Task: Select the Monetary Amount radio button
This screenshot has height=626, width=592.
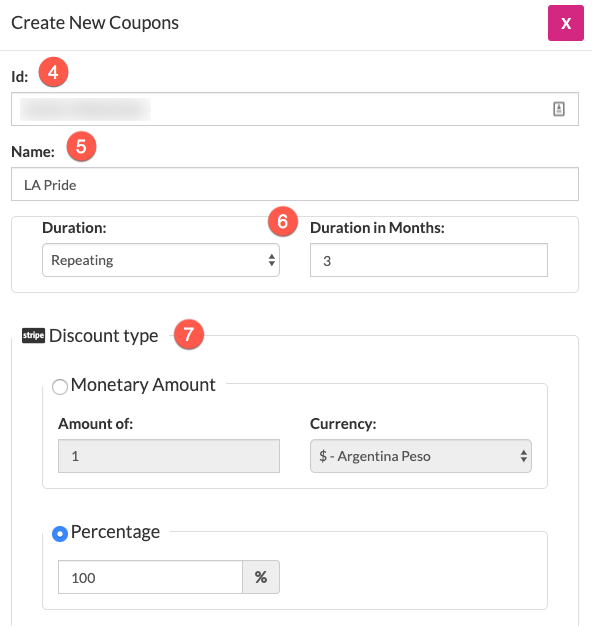Action: (x=60, y=386)
